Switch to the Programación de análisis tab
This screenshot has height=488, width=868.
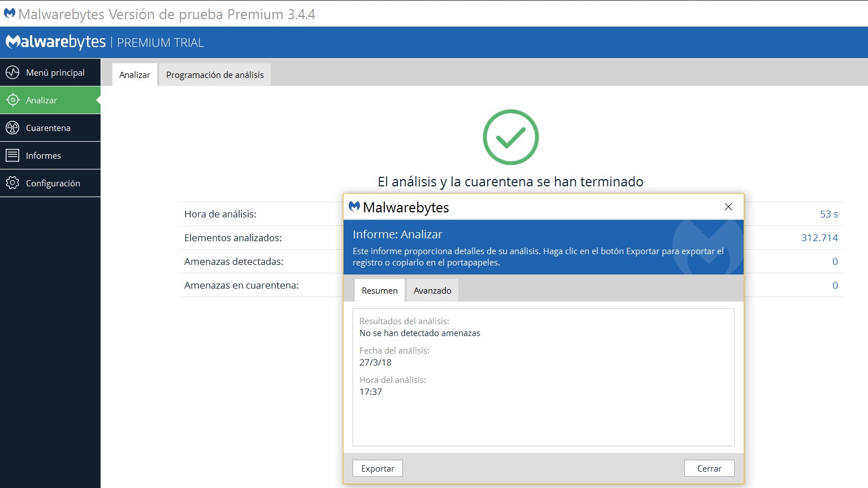coord(215,75)
